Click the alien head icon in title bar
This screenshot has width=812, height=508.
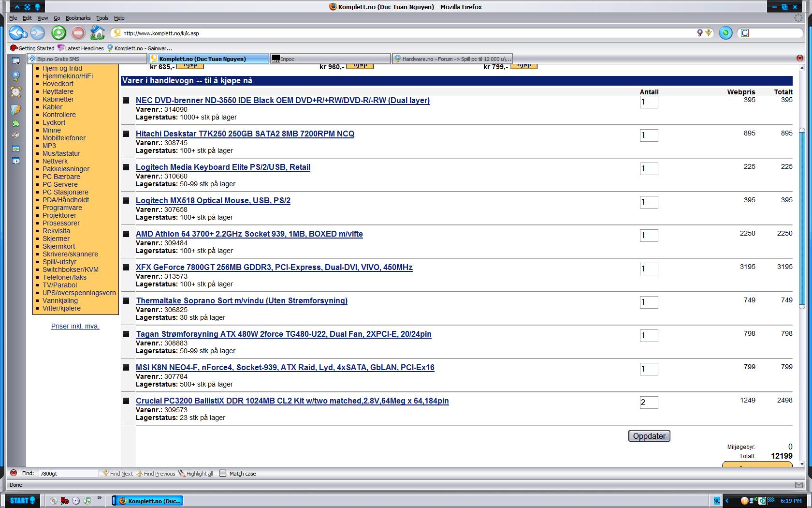click(37, 7)
